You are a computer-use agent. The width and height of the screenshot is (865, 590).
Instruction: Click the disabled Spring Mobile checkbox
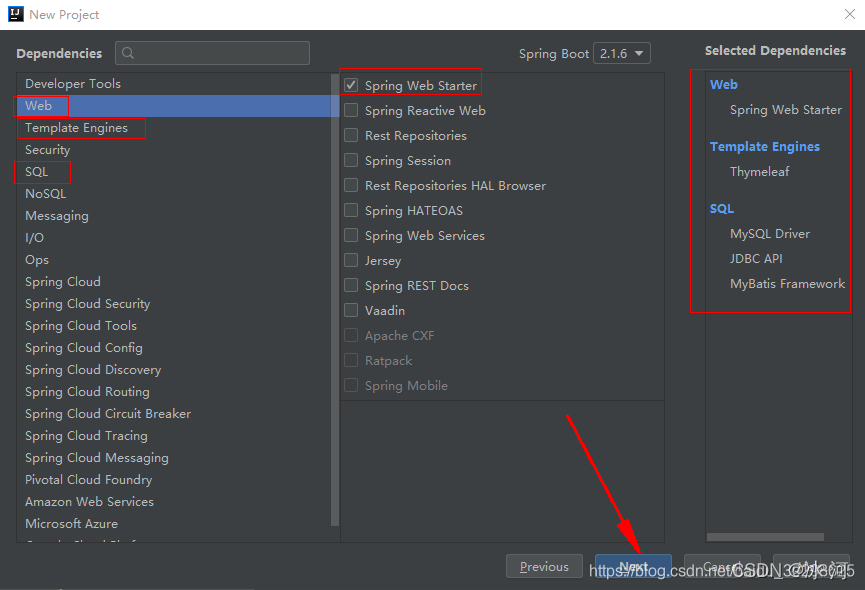[351, 385]
